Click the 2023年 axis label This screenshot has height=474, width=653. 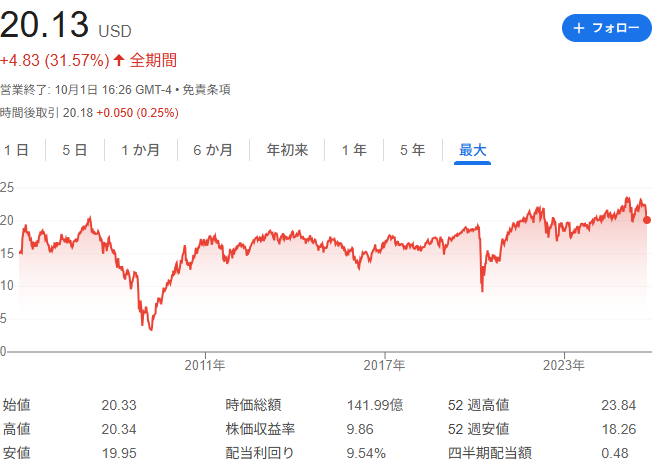[x=565, y=365]
